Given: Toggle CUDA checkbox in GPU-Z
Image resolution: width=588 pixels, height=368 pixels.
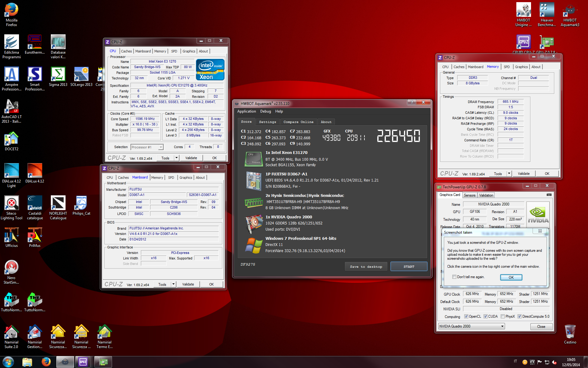Looking at the screenshot, I should pyautogui.click(x=485, y=316).
